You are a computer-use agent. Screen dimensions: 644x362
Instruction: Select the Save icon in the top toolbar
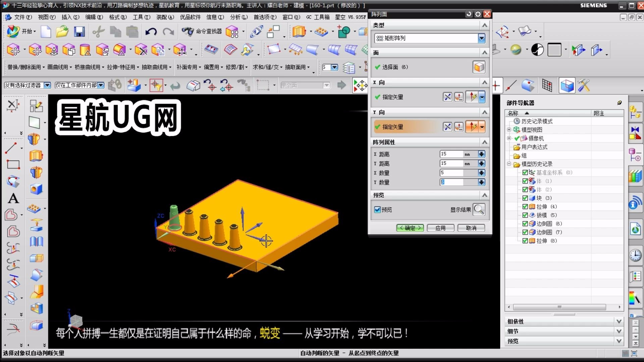79,31
